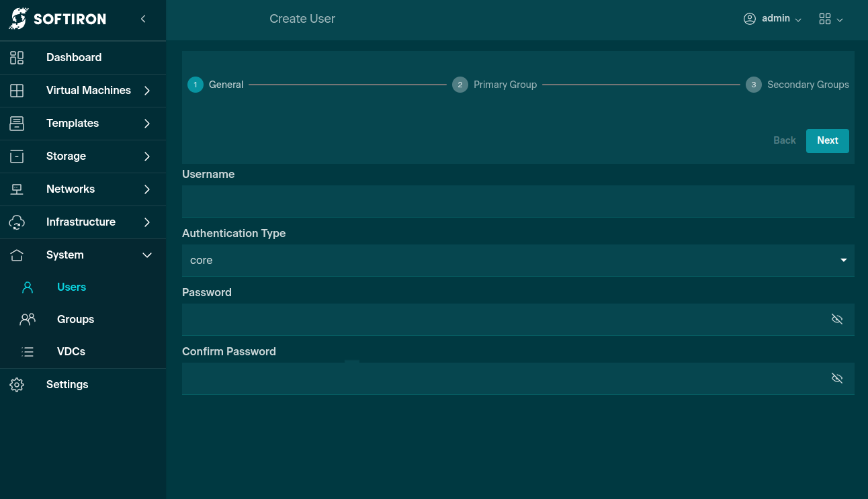Open the Authentication Type dropdown
Screen dimensions: 868x499
[x=517, y=261]
